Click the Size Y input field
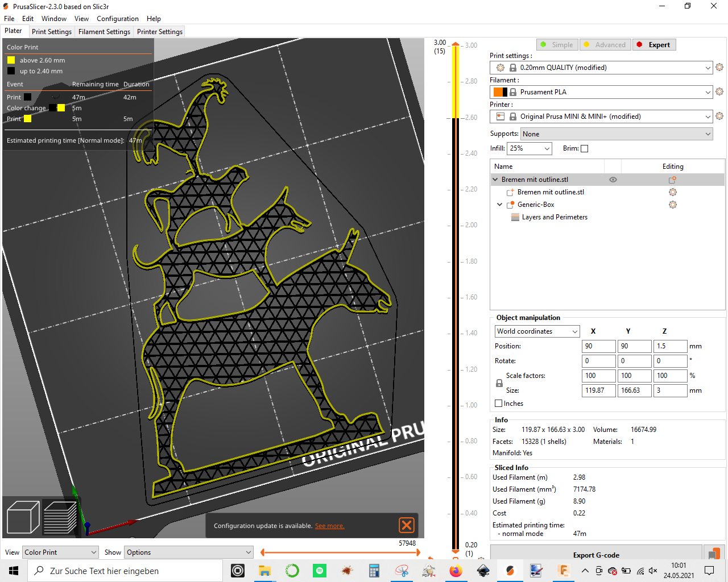The width and height of the screenshot is (728, 582). (x=635, y=390)
